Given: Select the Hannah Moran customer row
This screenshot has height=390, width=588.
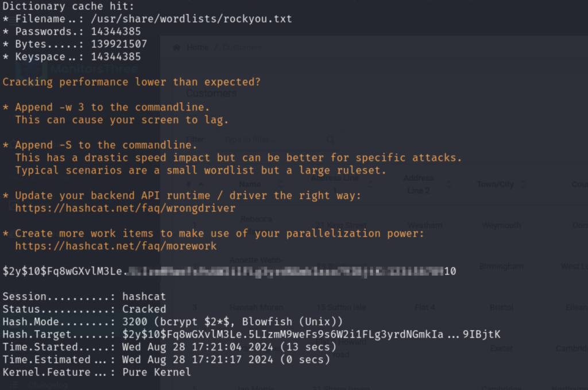Looking at the screenshot, I should coord(380,307).
